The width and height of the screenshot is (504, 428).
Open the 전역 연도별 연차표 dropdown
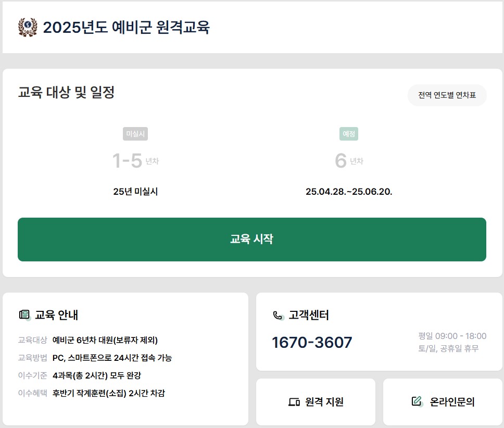[x=447, y=96]
